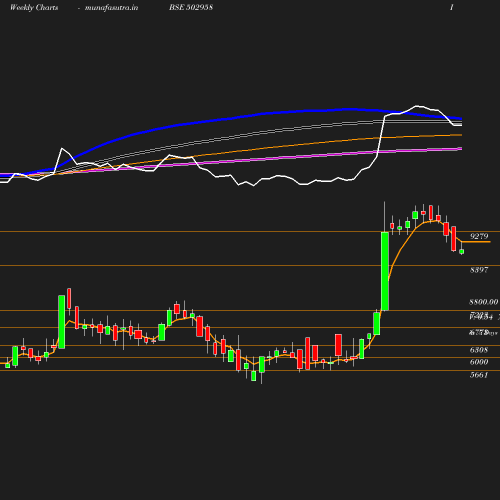500x500 pixels.
Task: Click the tallest green breakout candlestick
Action: pyautogui.click(x=385, y=271)
